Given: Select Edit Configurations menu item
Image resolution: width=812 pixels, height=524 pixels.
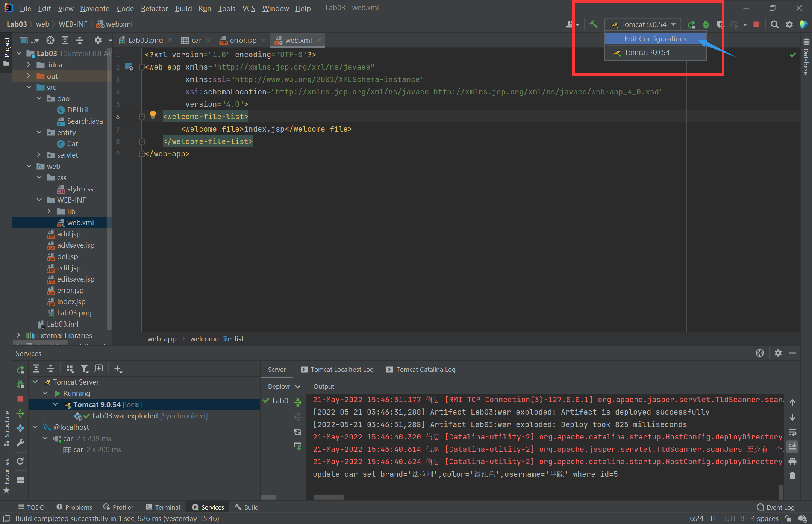Looking at the screenshot, I should (657, 39).
